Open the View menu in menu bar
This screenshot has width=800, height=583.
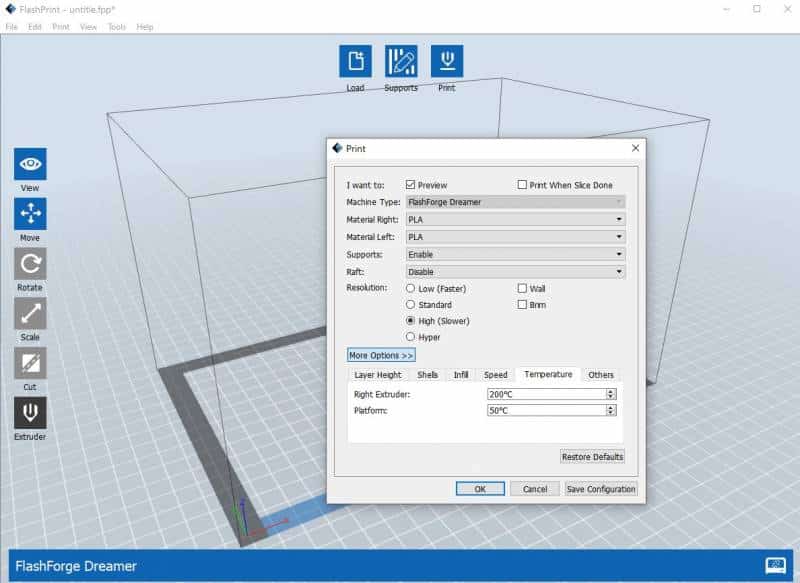click(x=88, y=27)
